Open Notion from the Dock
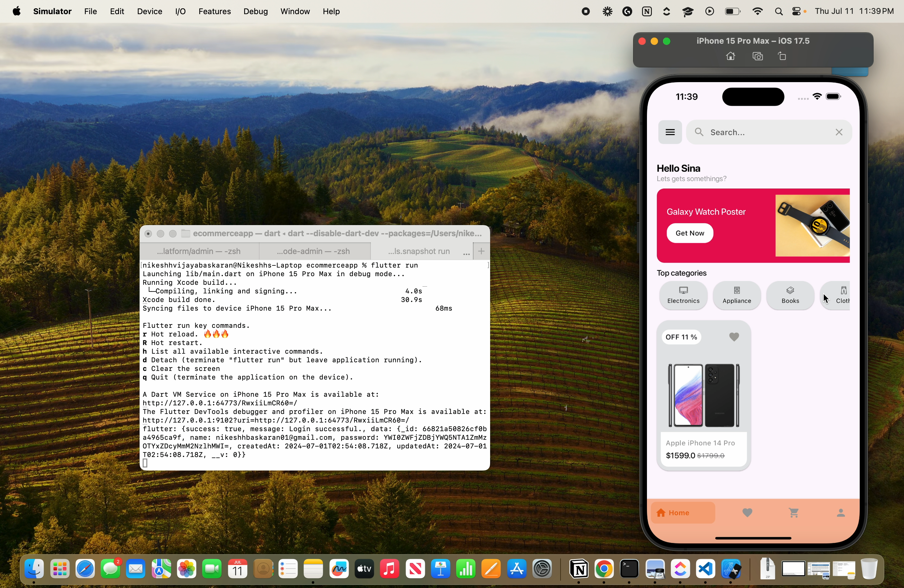The height and width of the screenshot is (588, 904). (579, 569)
